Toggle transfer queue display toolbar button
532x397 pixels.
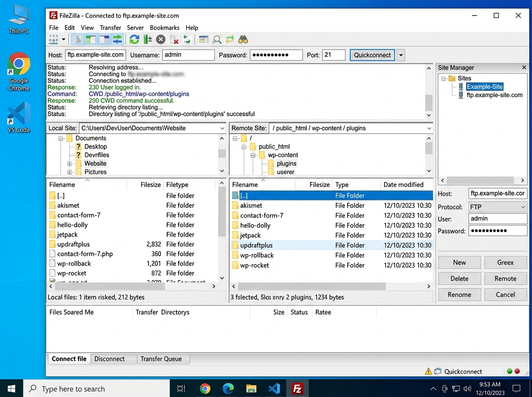click(x=117, y=39)
